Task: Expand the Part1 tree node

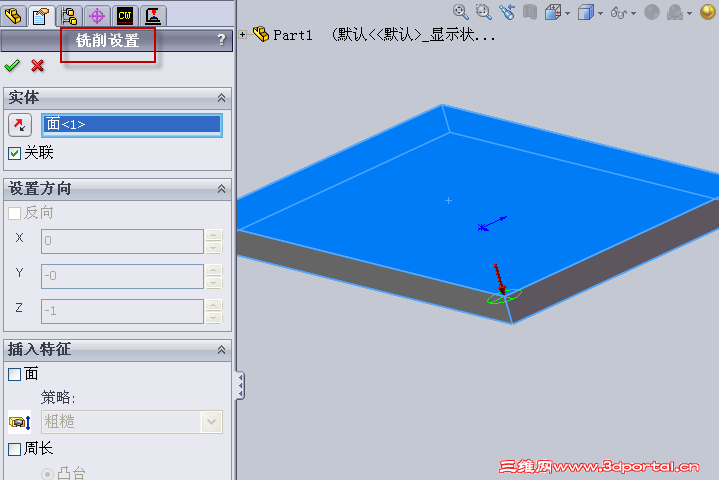Action: (x=243, y=34)
